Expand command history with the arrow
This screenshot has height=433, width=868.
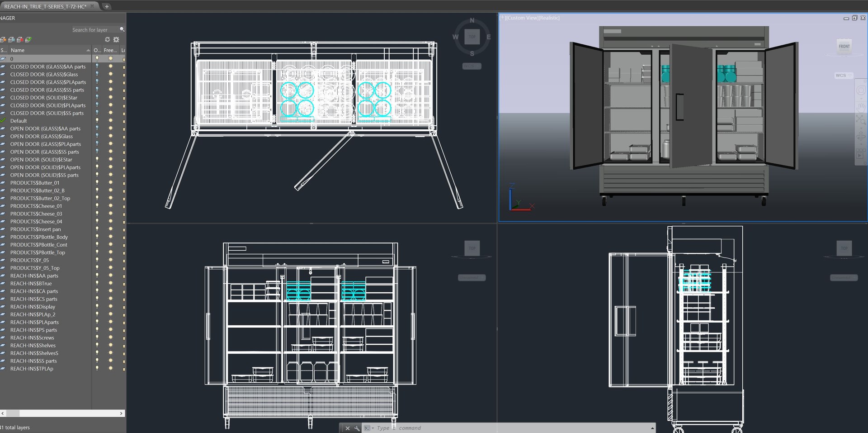pos(652,428)
